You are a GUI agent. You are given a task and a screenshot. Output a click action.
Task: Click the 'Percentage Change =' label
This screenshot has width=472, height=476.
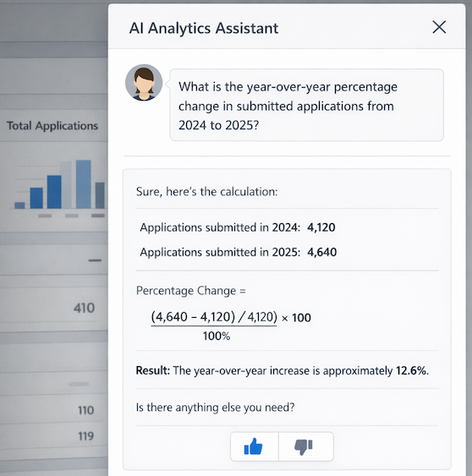pyautogui.click(x=190, y=291)
